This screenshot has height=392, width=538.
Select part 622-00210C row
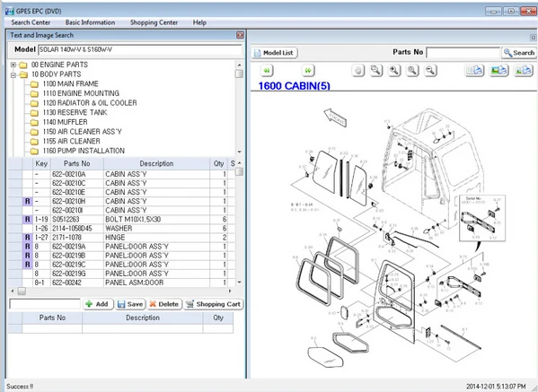(122, 183)
